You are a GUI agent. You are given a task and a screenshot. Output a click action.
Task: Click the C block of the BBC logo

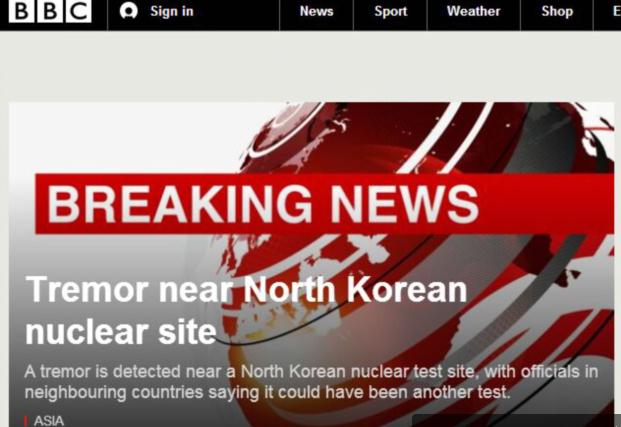click(x=78, y=11)
